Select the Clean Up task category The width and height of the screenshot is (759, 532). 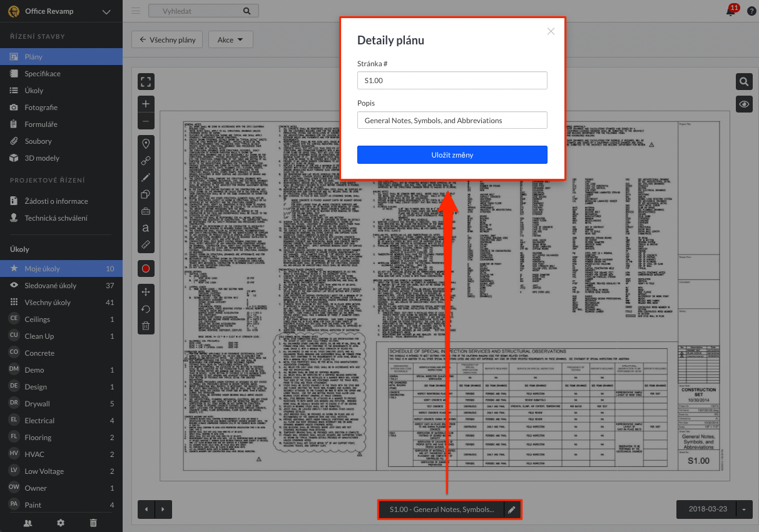click(x=61, y=336)
